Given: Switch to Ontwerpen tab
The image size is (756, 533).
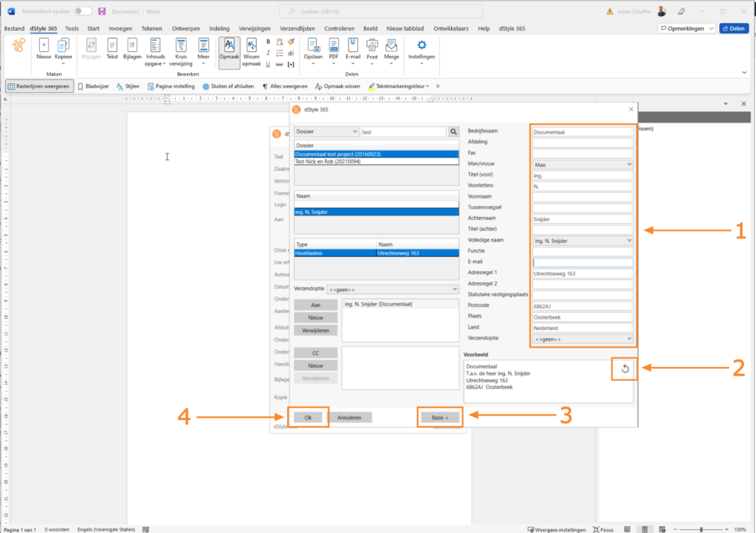Looking at the screenshot, I should pos(185,29).
